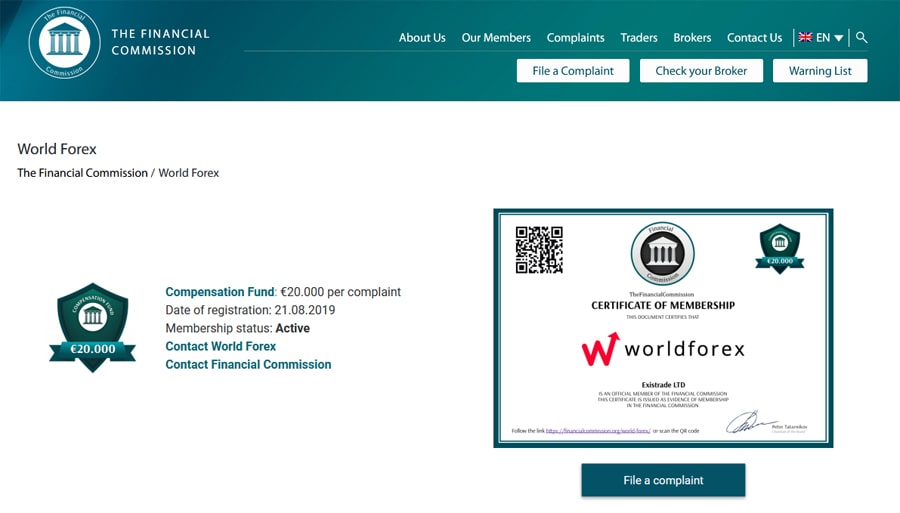The height and width of the screenshot is (513, 900).
Task: Open Brokers navigation item
Action: click(692, 38)
